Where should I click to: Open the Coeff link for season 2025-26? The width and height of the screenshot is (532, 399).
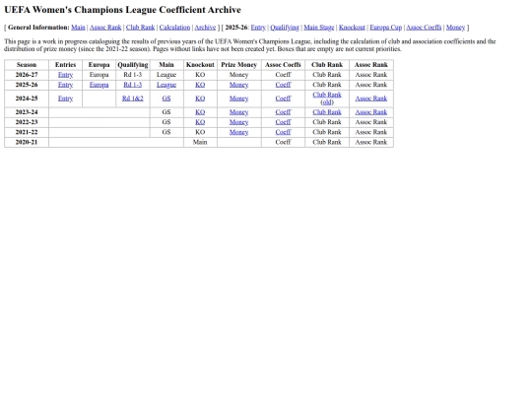coord(283,85)
